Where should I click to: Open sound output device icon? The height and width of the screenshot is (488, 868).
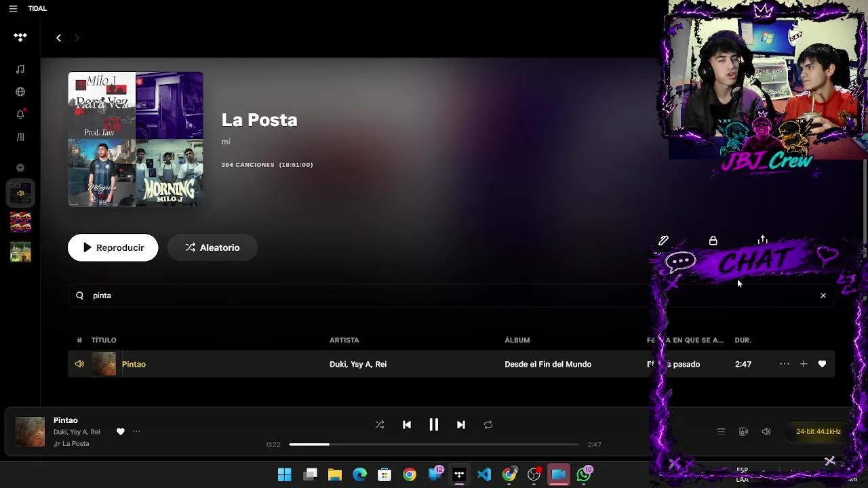tap(743, 432)
